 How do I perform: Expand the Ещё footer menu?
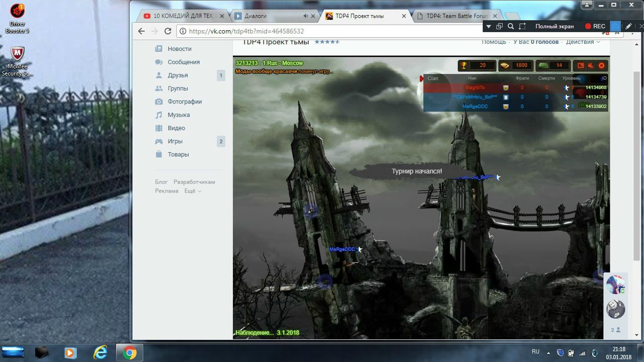[x=192, y=191]
